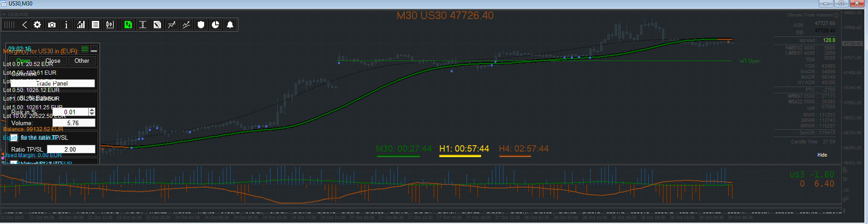Image resolution: width=868 pixels, height=224 pixels.
Task: Increase Risk in % with up arrow
Action: pyautogui.click(x=92, y=110)
